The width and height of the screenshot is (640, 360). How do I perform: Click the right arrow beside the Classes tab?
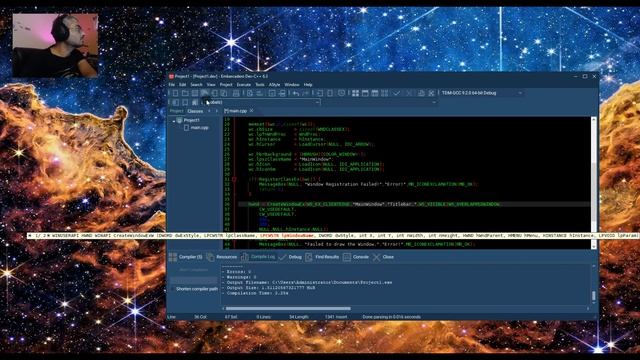coord(216,111)
